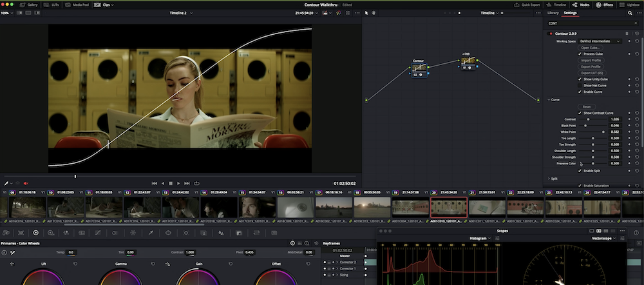Screen dimensions: 644x285
Task: Activate the viewer qualifier picker tool
Action: [x=6, y=183]
